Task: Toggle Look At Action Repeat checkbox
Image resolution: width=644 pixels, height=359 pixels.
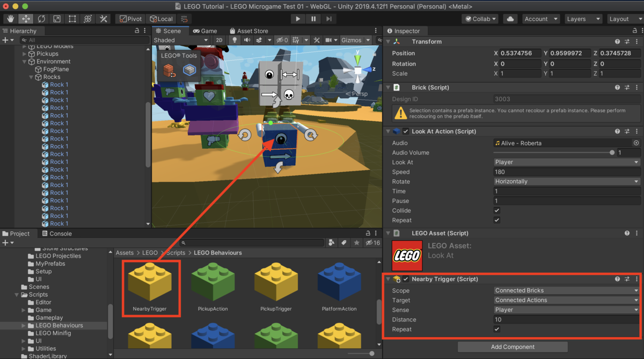Action: point(497,221)
